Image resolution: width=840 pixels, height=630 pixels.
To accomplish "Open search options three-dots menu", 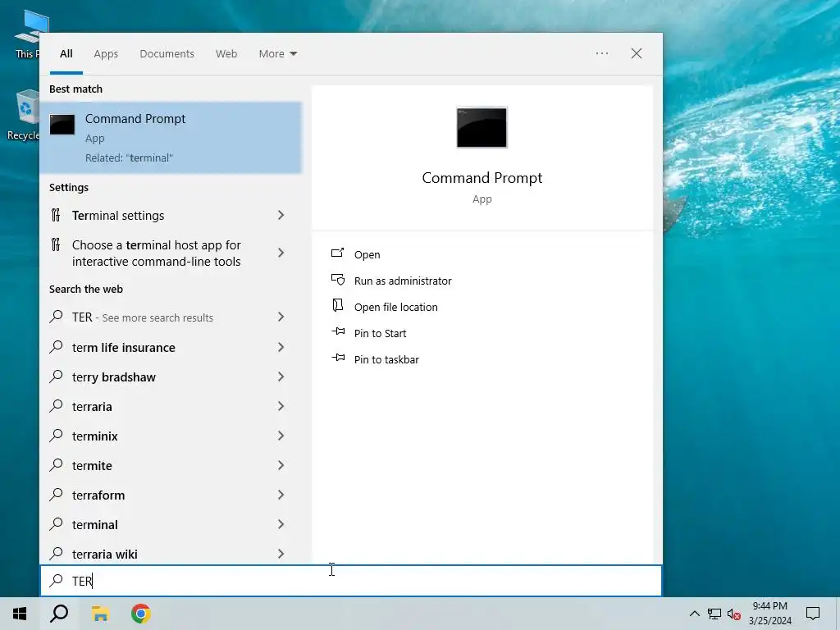I will coord(602,53).
